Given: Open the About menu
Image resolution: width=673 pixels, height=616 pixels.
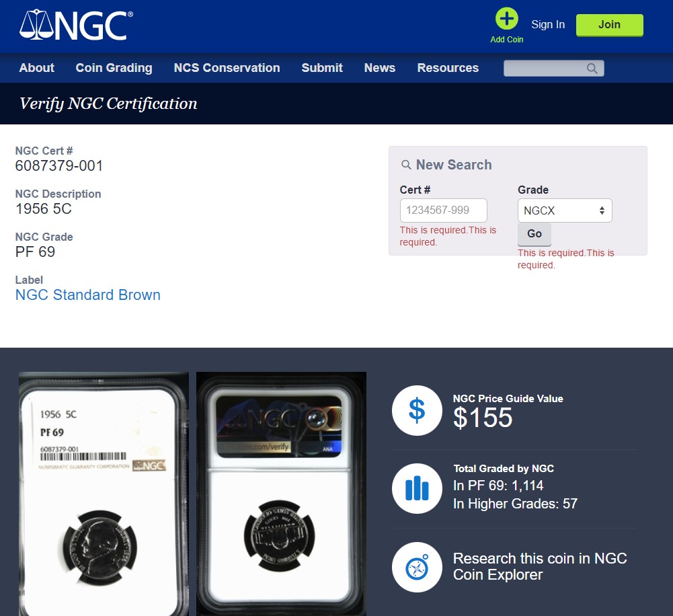Looking at the screenshot, I should pyautogui.click(x=36, y=68).
